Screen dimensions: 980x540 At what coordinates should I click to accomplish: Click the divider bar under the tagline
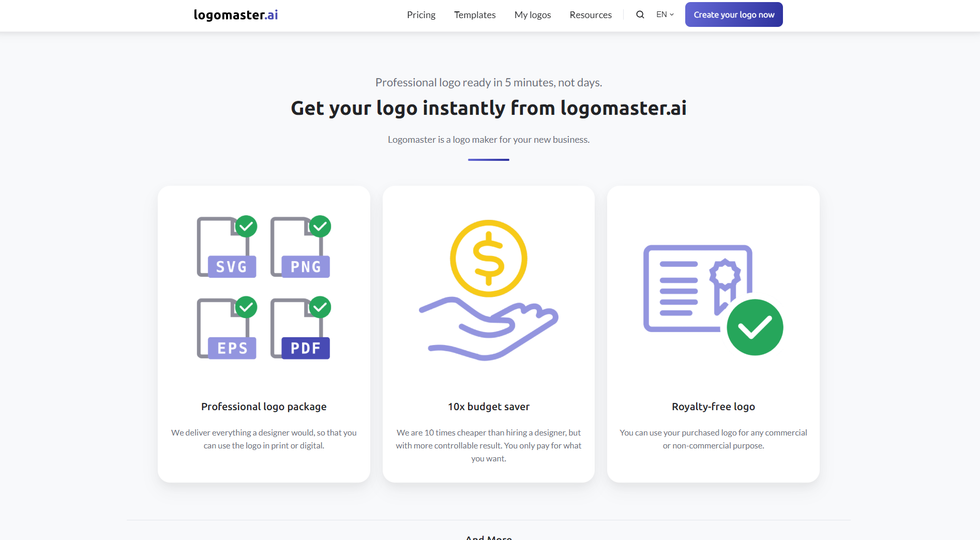point(488,160)
